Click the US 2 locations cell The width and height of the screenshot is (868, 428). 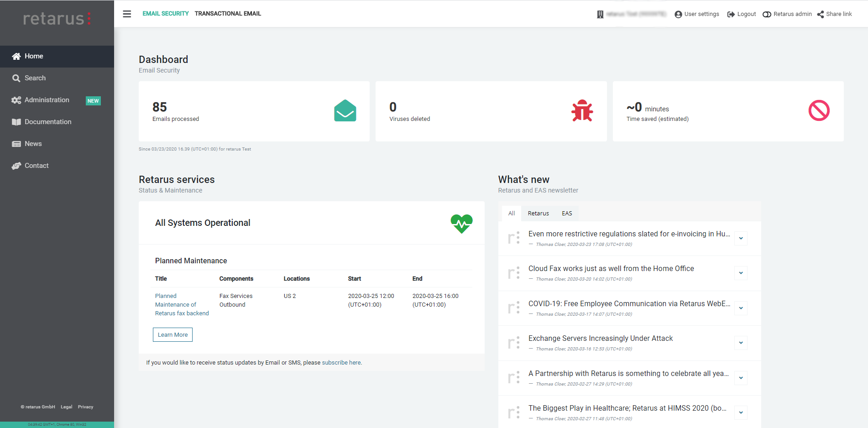click(x=290, y=296)
